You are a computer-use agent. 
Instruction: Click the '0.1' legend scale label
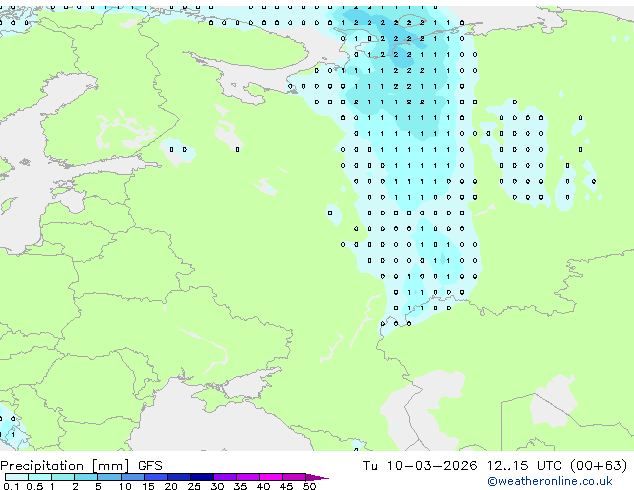point(11,486)
